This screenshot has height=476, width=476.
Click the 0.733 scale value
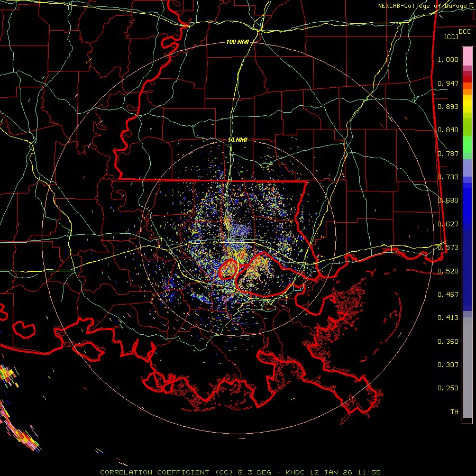pos(448,177)
